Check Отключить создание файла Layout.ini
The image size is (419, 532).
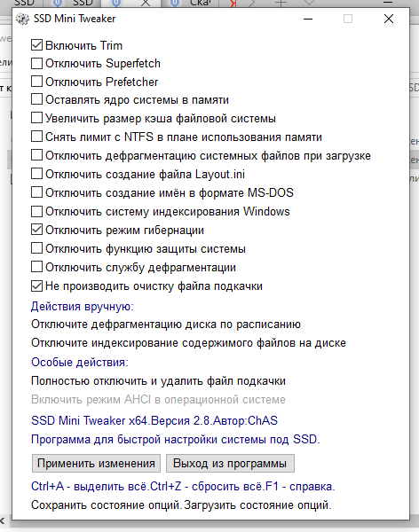[x=36, y=174]
